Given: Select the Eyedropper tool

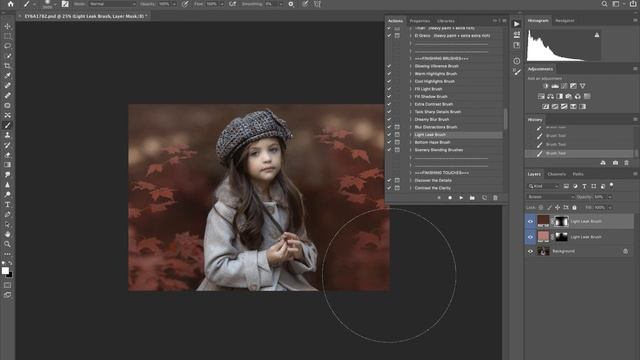Looking at the screenshot, I should pyautogui.click(x=7, y=76).
